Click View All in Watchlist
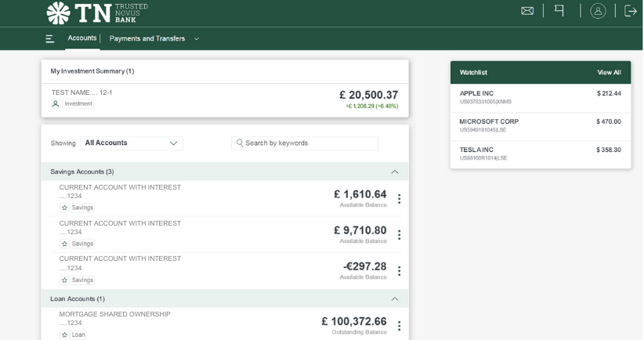This screenshot has height=340, width=644. [609, 72]
